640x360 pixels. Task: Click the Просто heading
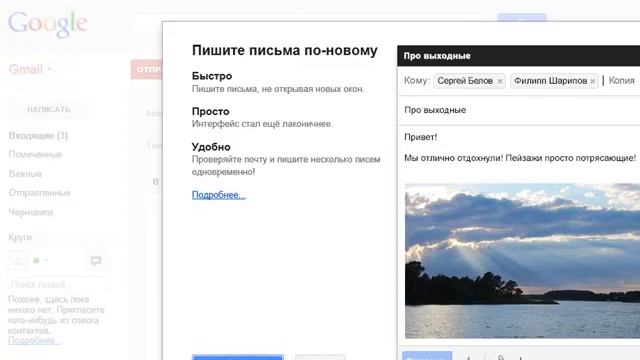coord(211,111)
